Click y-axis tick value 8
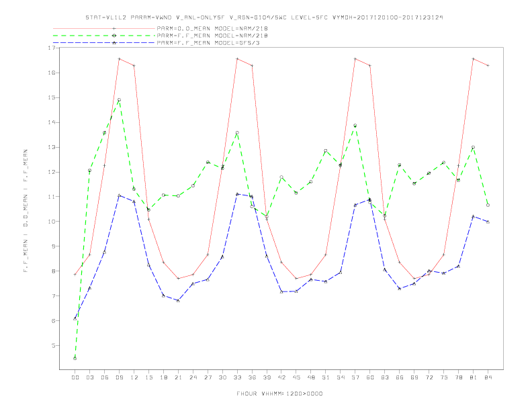The width and height of the screenshot is (532, 411). pyautogui.click(x=54, y=271)
